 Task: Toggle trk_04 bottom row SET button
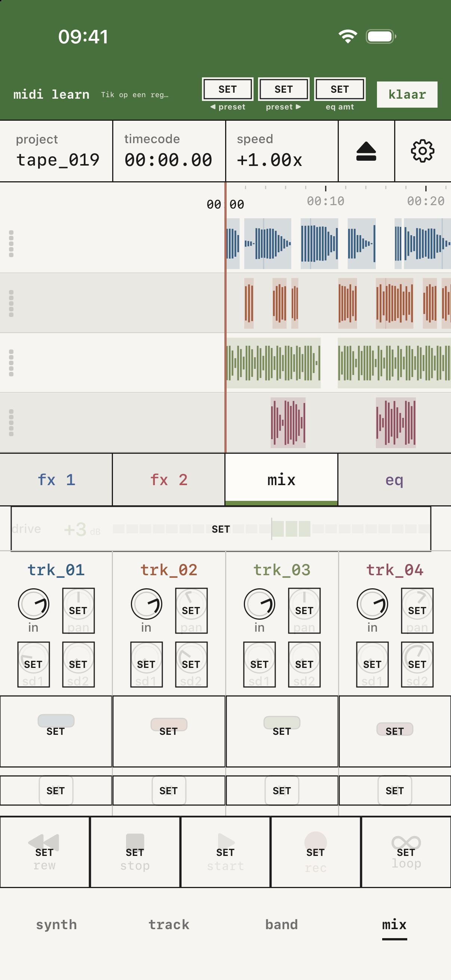pyautogui.click(x=395, y=791)
